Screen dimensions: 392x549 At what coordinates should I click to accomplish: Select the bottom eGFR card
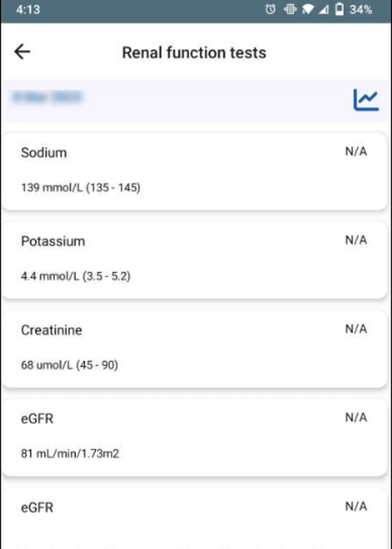pos(195,519)
